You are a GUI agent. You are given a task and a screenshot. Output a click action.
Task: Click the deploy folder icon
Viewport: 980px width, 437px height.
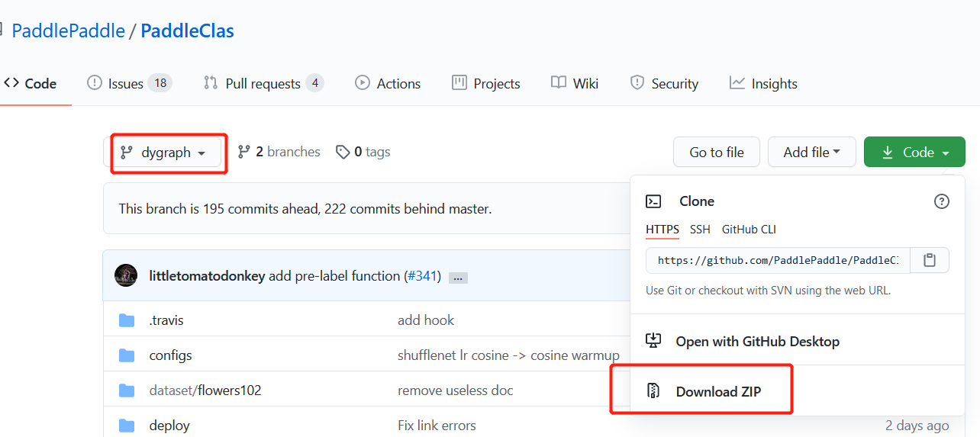point(127,426)
